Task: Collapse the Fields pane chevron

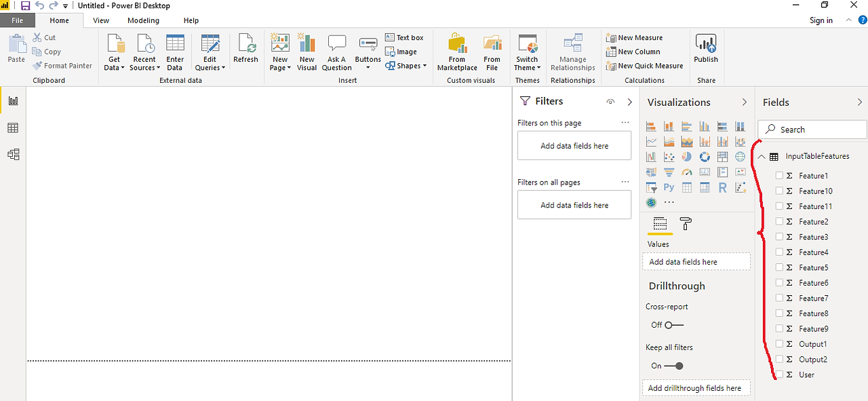Action: [x=860, y=102]
